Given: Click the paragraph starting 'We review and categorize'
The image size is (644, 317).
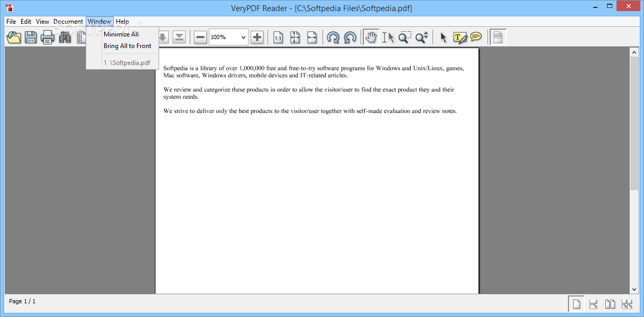Looking at the screenshot, I should click(x=309, y=93).
